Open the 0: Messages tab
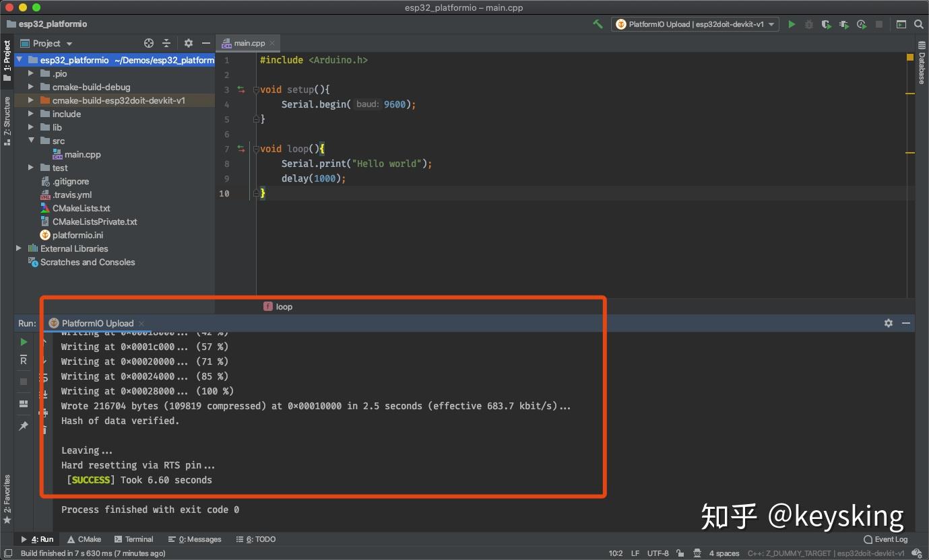 click(195, 538)
